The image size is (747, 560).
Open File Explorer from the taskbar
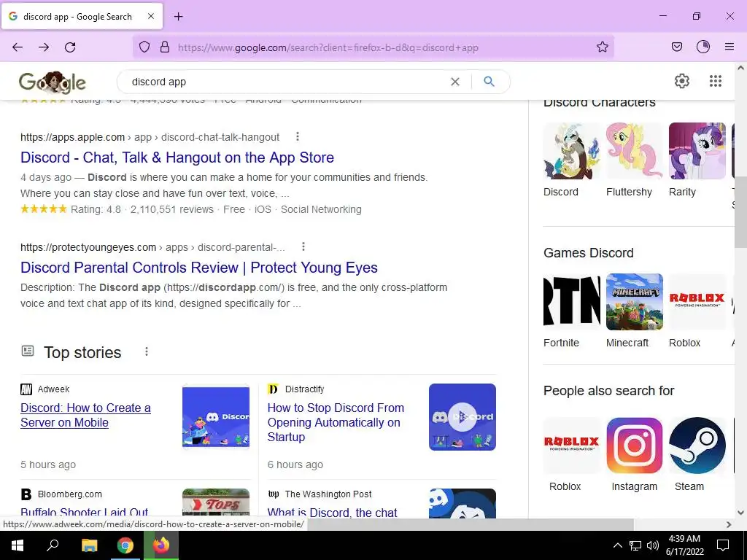pyautogui.click(x=89, y=545)
